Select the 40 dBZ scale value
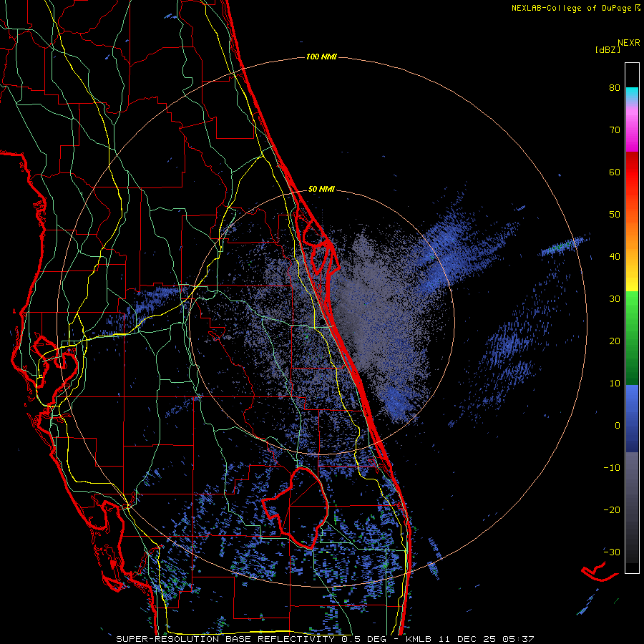The image size is (644, 644). (x=615, y=257)
